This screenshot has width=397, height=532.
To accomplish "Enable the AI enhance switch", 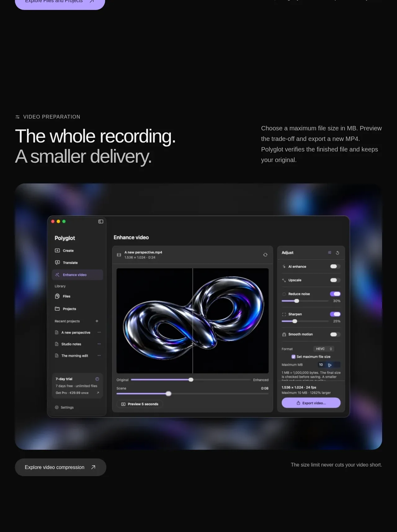I will (x=335, y=266).
